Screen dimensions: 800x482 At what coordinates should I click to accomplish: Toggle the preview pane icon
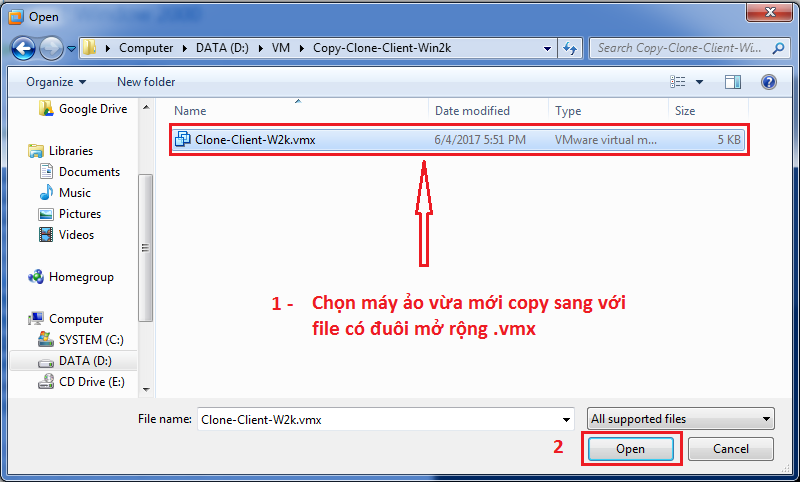point(733,82)
